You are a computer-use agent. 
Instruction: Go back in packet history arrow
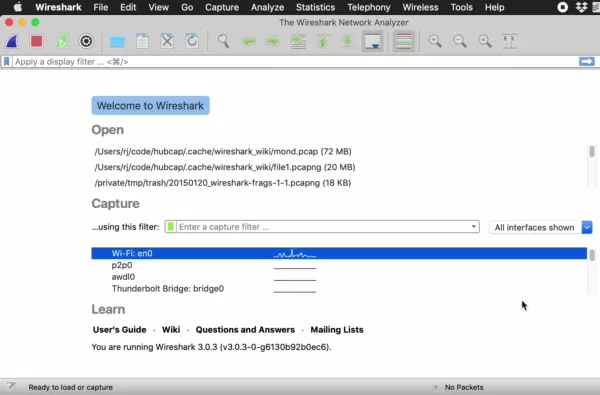click(248, 41)
